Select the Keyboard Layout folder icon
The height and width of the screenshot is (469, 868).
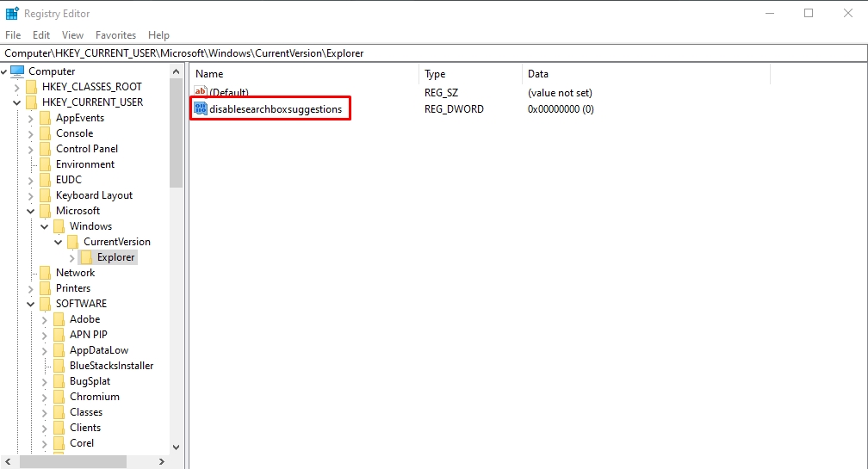click(x=46, y=195)
